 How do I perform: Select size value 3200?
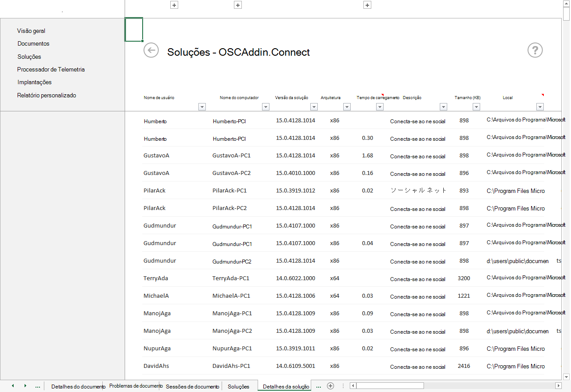click(464, 278)
